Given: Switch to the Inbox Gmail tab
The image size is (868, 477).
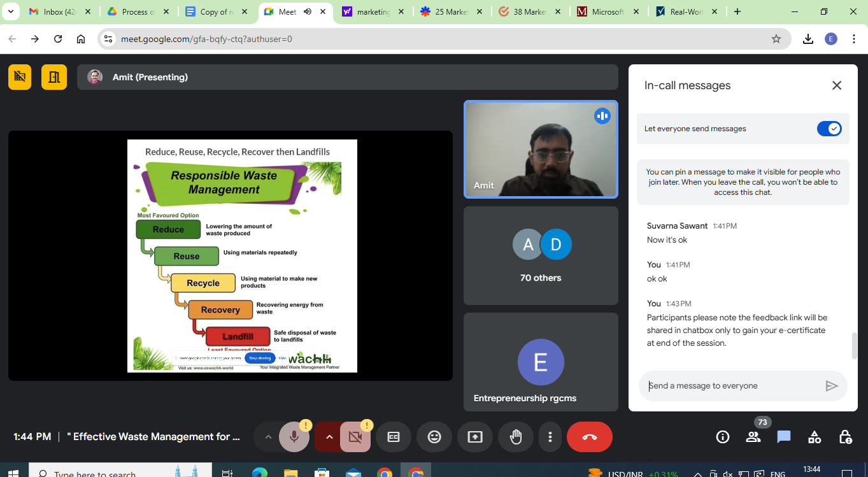Looking at the screenshot, I should [61, 11].
